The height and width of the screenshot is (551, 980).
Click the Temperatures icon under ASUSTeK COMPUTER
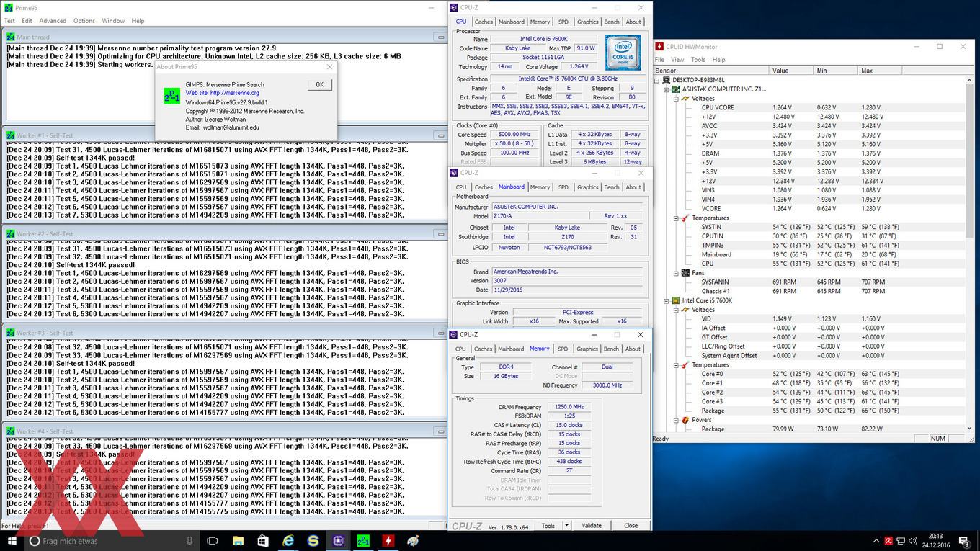click(685, 218)
